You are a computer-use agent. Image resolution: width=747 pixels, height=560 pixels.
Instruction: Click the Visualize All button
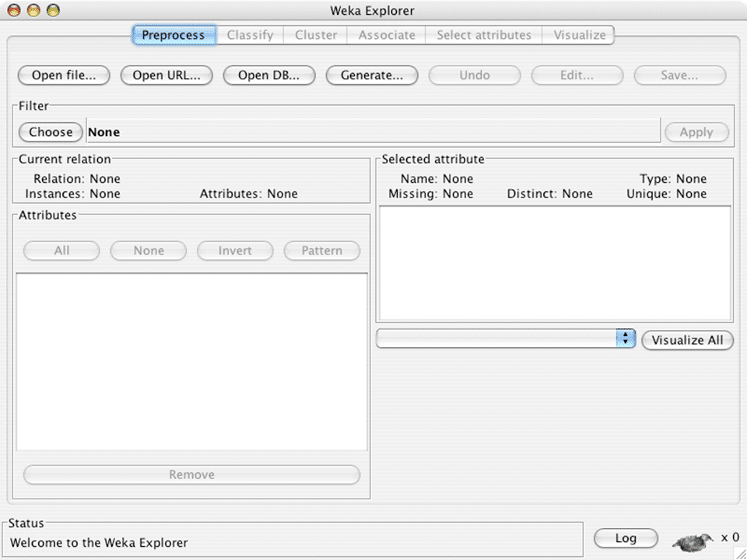687,340
